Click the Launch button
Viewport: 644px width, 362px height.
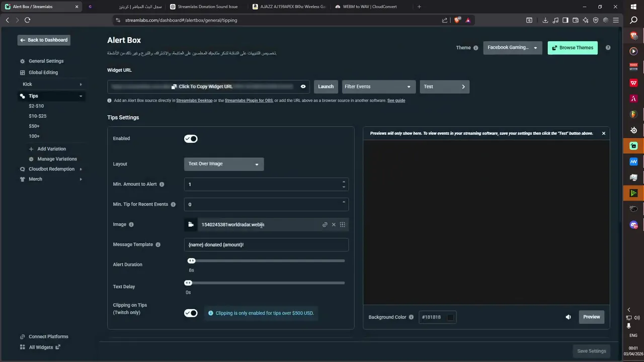click(326, 86)
